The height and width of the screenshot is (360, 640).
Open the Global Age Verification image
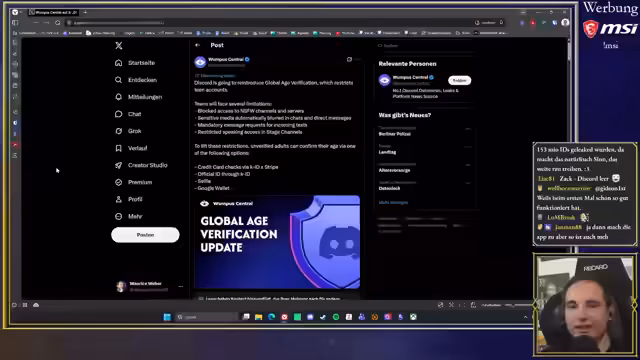click(277, 242)
